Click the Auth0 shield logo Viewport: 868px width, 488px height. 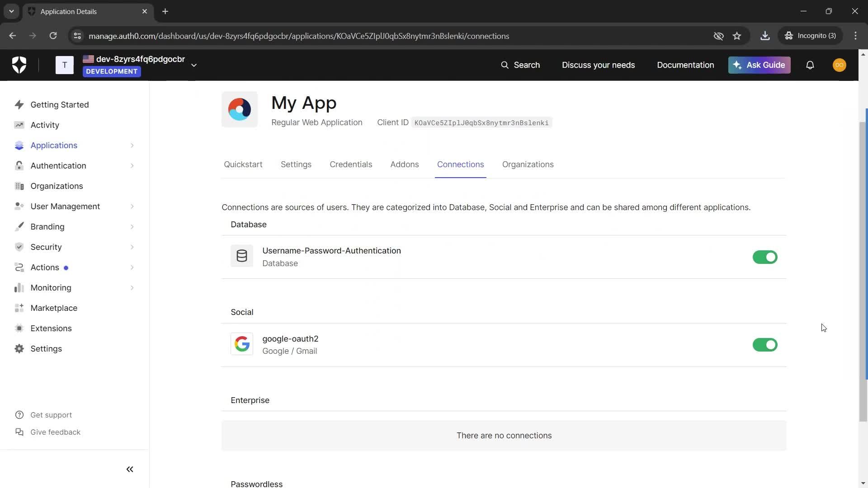pos(19,65)
